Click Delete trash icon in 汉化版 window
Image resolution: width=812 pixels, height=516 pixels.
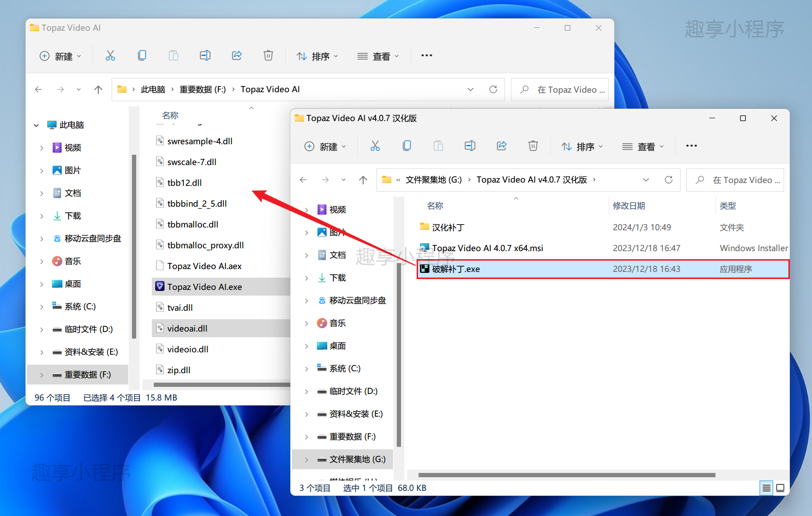coord(533,146)
